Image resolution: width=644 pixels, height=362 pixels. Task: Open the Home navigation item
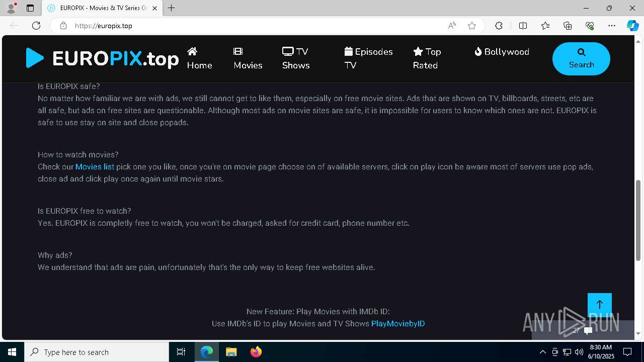199,58
